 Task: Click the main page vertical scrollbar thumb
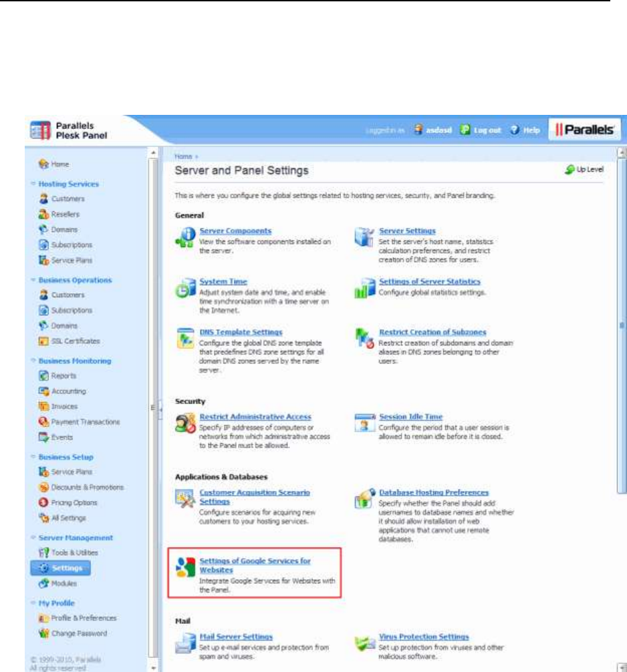622,326
